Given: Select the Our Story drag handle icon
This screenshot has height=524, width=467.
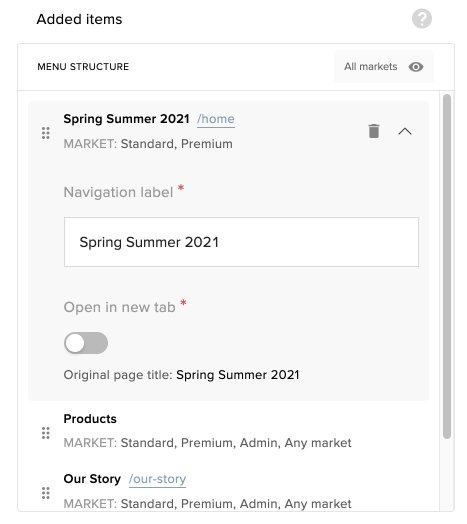Looking at the screenshot, I should 46,493.
